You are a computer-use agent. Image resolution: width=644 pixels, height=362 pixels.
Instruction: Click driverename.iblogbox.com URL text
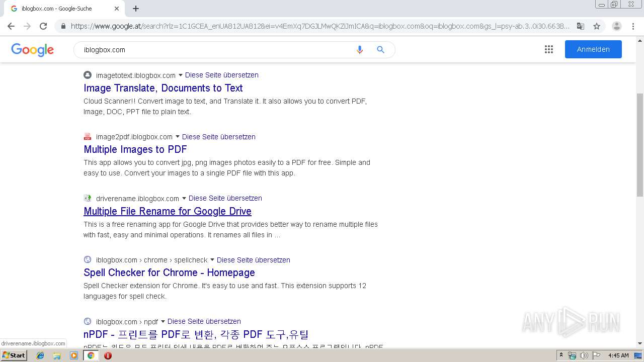(x=137, y=199)
